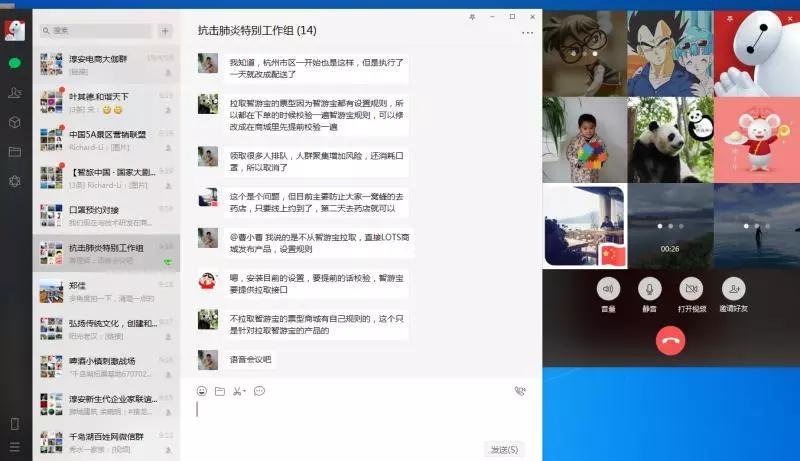The width and height of the screenshot is (800, 461).
Task: Click the call tile showing 00:26 timer
Action: coord(670,226)
